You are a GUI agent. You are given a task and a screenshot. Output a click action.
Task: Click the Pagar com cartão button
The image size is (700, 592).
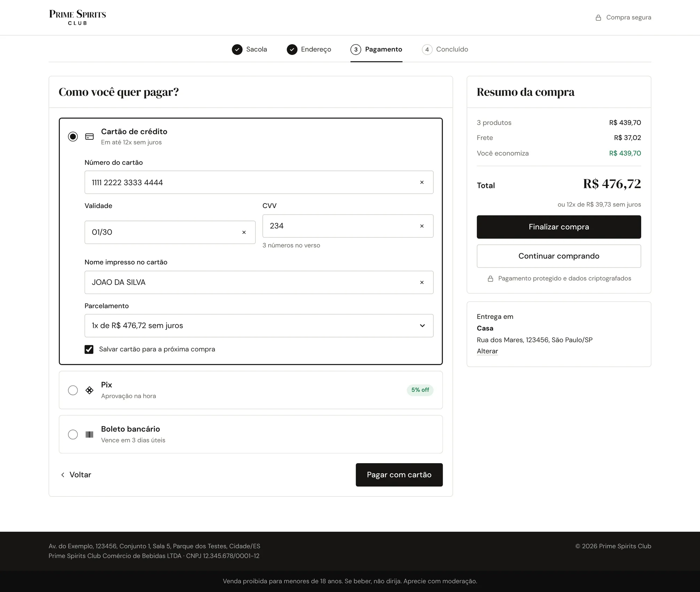tap(399, 475)
